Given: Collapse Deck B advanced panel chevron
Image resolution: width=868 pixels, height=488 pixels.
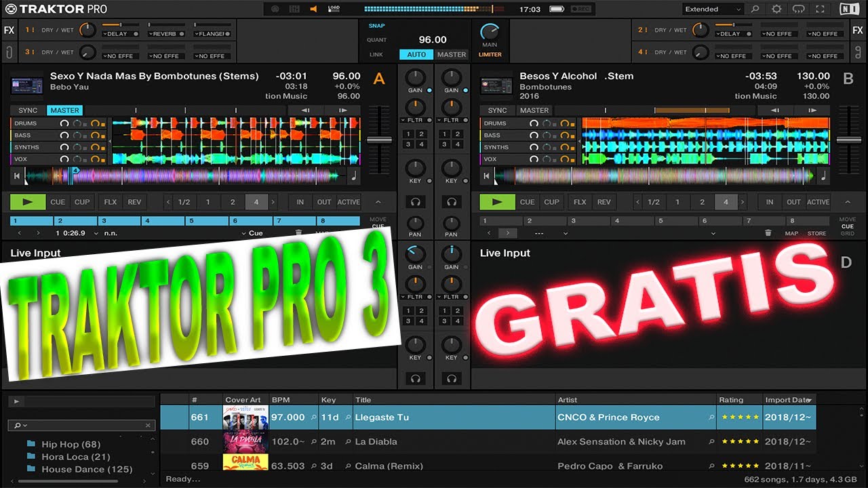Looking at the screenshot, I should 848,202.
